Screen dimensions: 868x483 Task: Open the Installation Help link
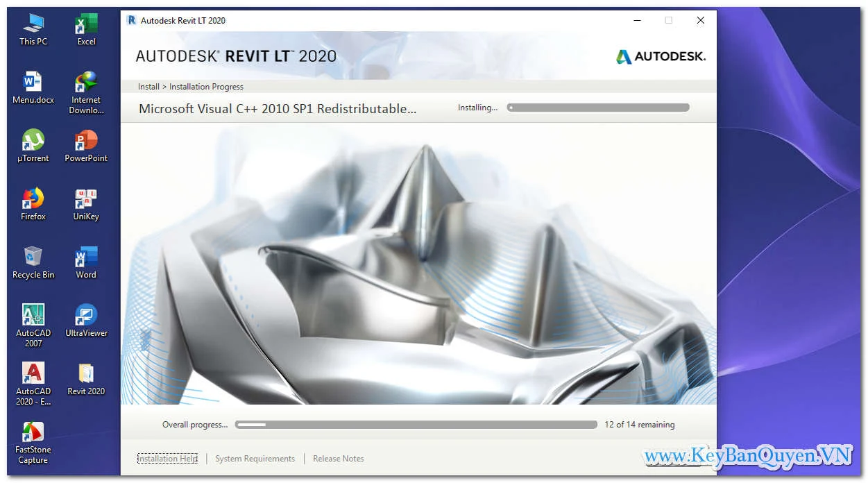point(167,459)
